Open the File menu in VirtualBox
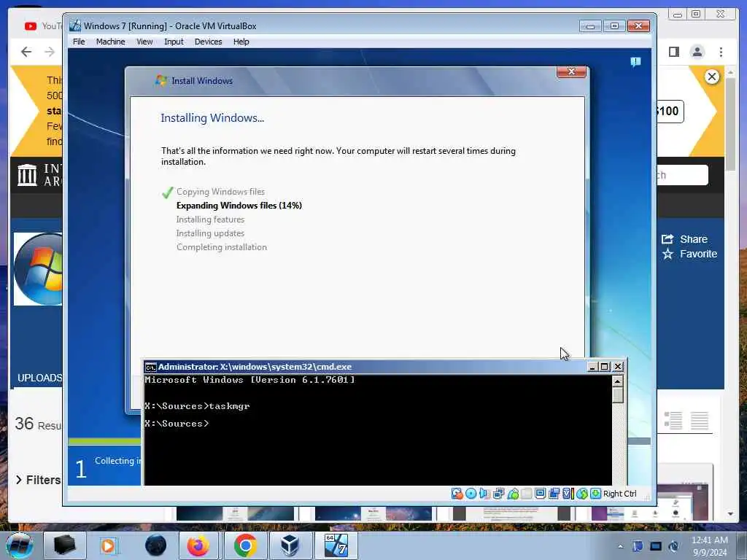The height and width of the screenshot is (560, 747). point(79,42)
